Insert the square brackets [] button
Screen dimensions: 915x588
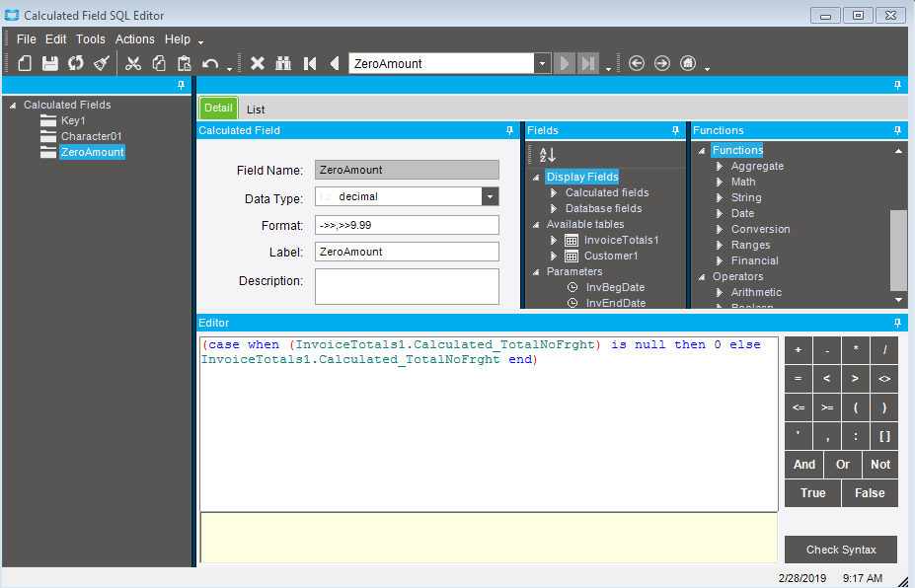point(884,436)
